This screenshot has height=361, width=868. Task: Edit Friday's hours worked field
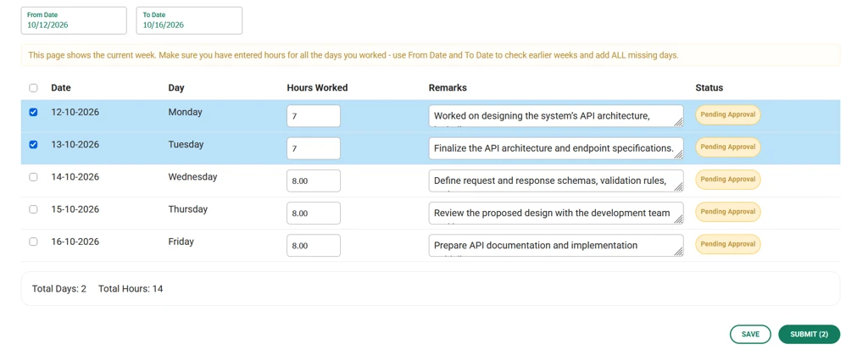click(x=314, y=245)
